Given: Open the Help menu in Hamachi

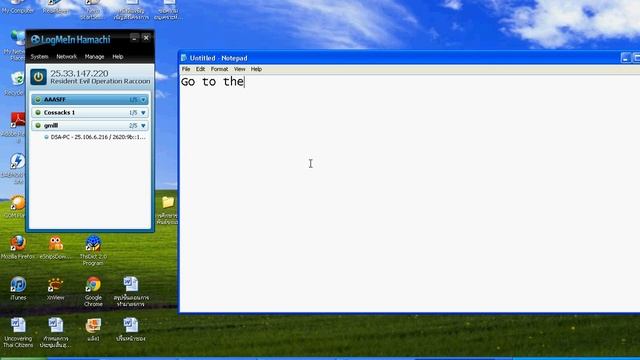Looking at the screenshot, I should [118, 57].
